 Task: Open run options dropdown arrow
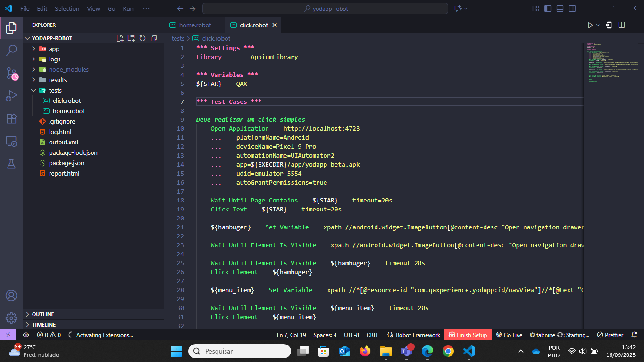[598, 25]
